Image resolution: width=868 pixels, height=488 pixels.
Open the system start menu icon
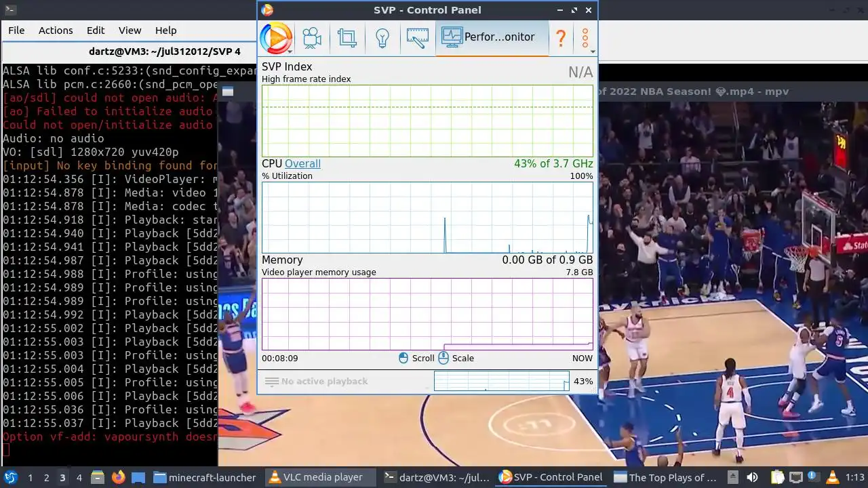tap(11, 477)
